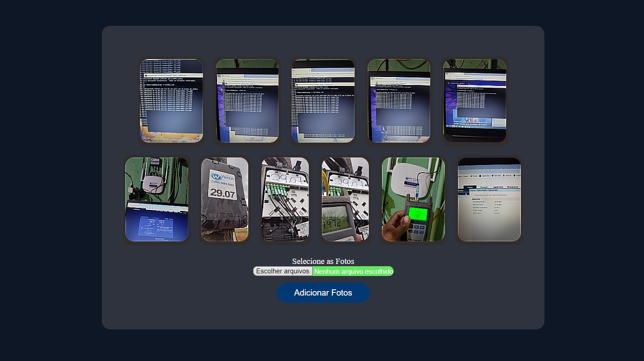Screen dimensions: 644x361
Task: Select the middle ping test photo in top row
Action: pos(323,101)
